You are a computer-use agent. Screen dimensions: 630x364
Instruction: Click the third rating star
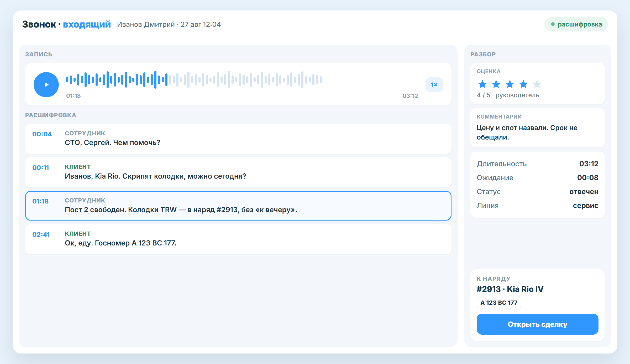pyautogui.click(x=510, y=84)
